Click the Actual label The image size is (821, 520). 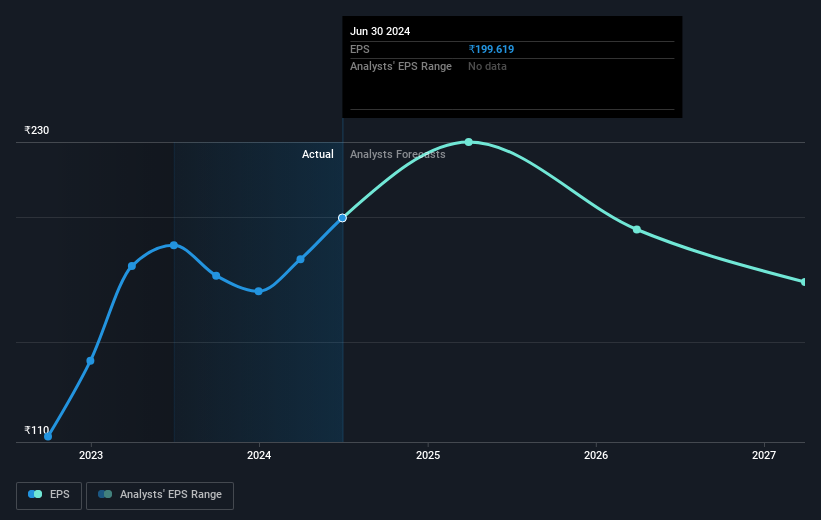pyautogui.click(x=318, y=154)
